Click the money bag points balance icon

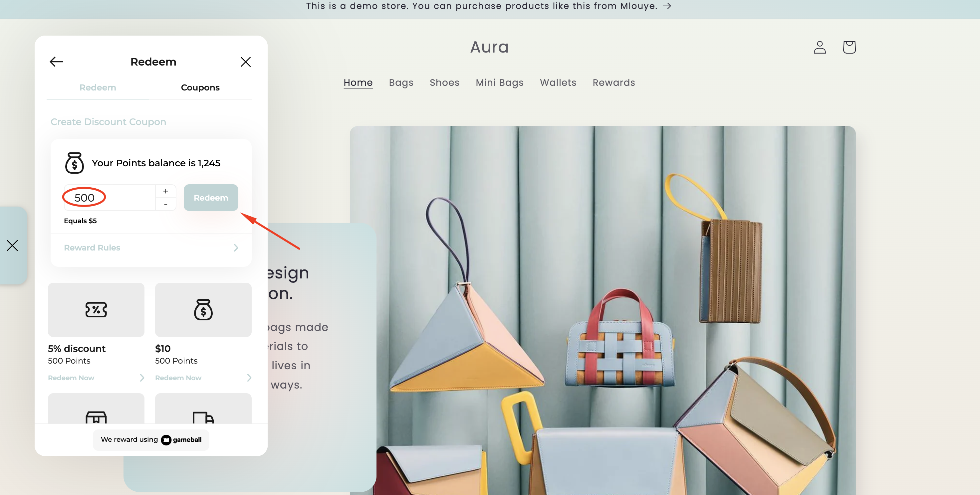75,163
